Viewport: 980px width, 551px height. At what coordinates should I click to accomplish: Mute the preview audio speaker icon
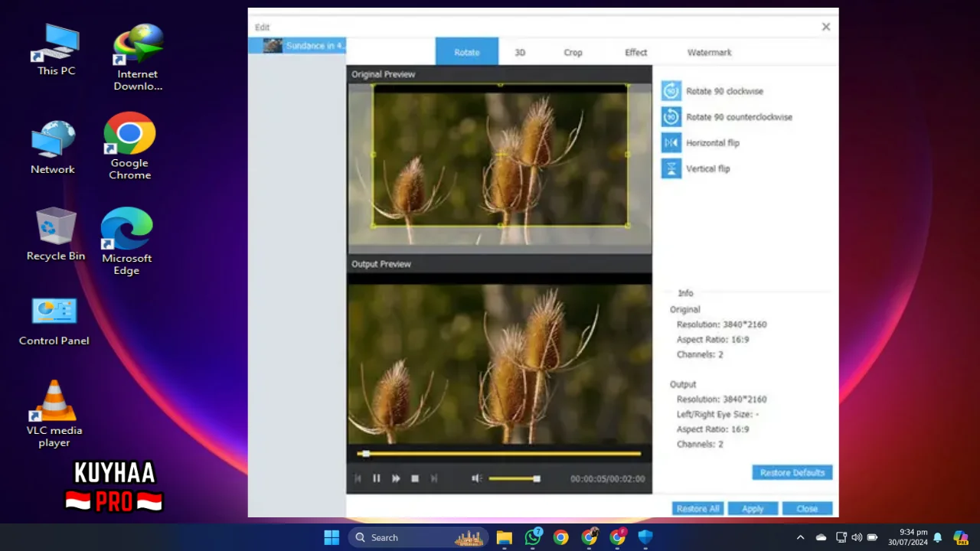pos(476,478)
